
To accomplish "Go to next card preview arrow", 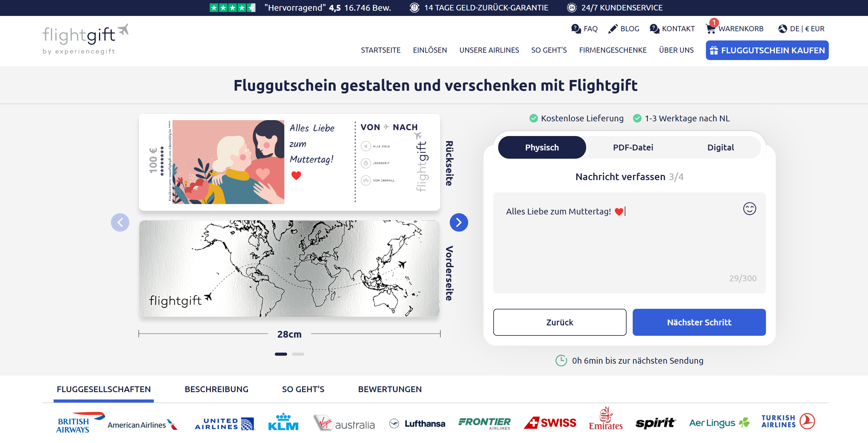I will click(x=458, y=222).
